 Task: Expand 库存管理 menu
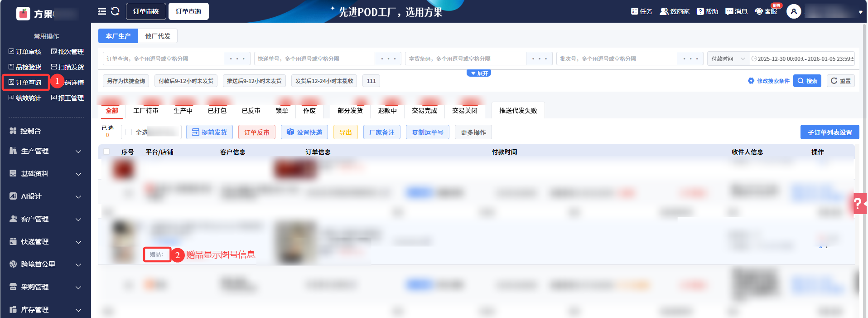pos(45,309)
